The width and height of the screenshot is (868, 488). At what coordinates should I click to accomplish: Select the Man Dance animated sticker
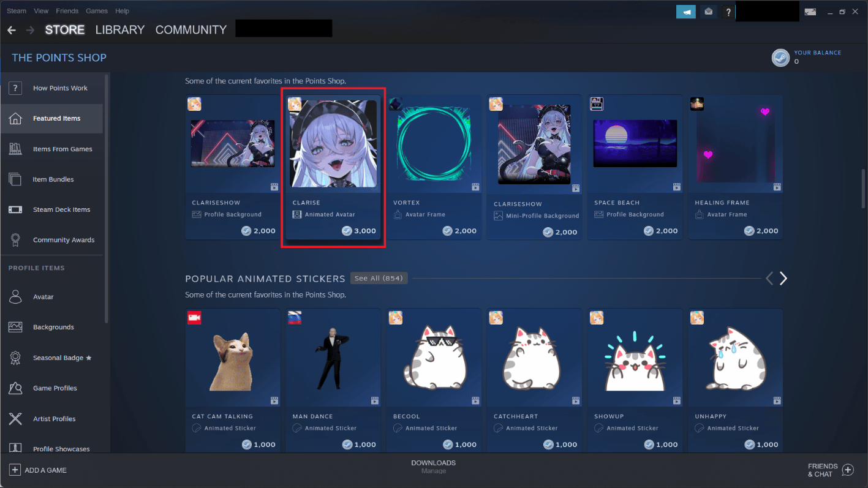(333, 380)
